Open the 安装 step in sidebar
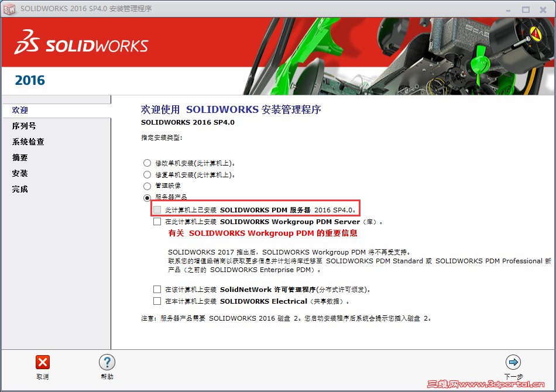 pyautogui.click(x=20, y=173)
